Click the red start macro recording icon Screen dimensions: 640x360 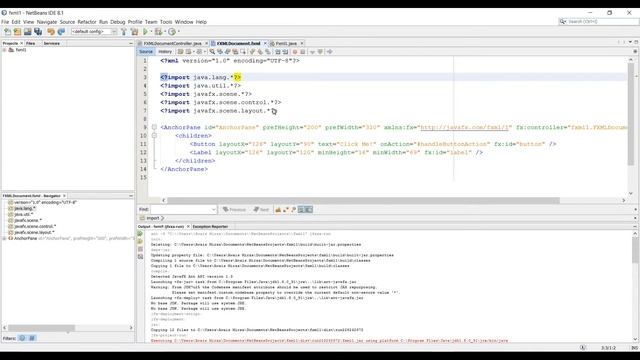pos(295,52)
